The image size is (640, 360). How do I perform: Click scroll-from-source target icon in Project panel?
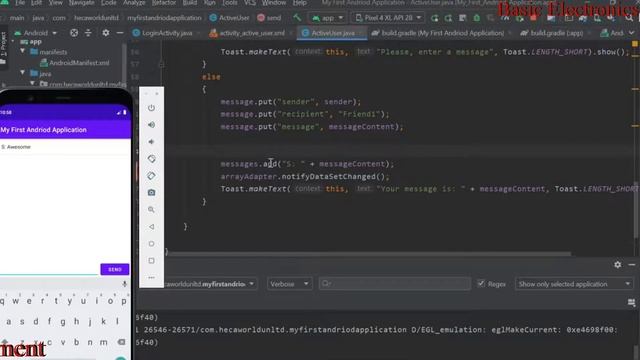click(x=74, y=33)
